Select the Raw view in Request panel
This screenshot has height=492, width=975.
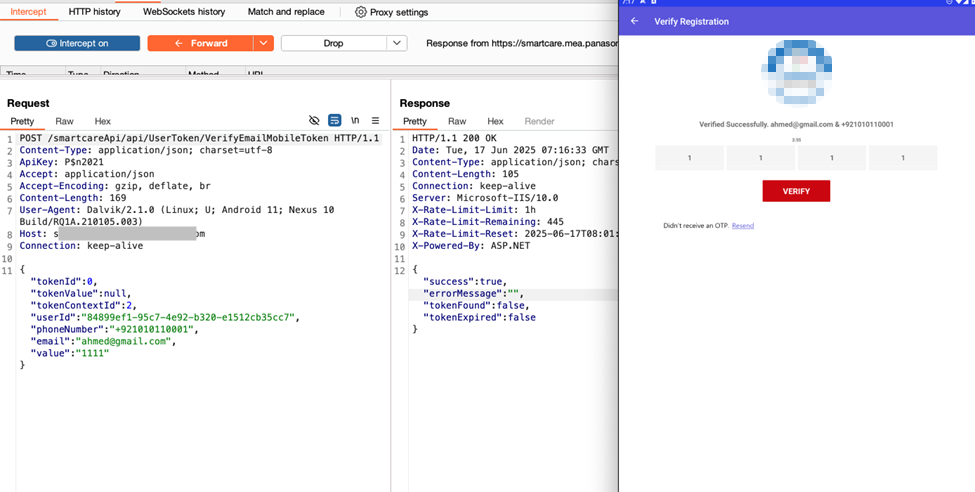click(64, 121)
